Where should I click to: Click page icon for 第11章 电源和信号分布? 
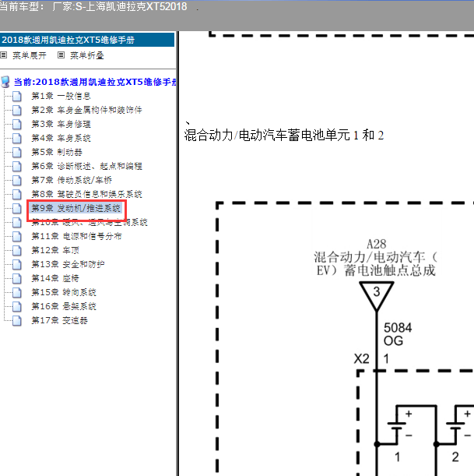coord(17,236)
